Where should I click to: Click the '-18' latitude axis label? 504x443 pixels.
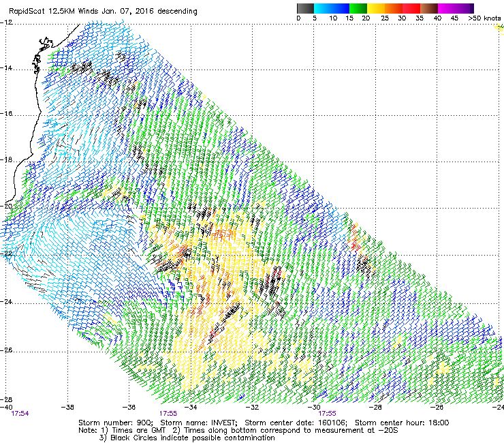[6, 160]
